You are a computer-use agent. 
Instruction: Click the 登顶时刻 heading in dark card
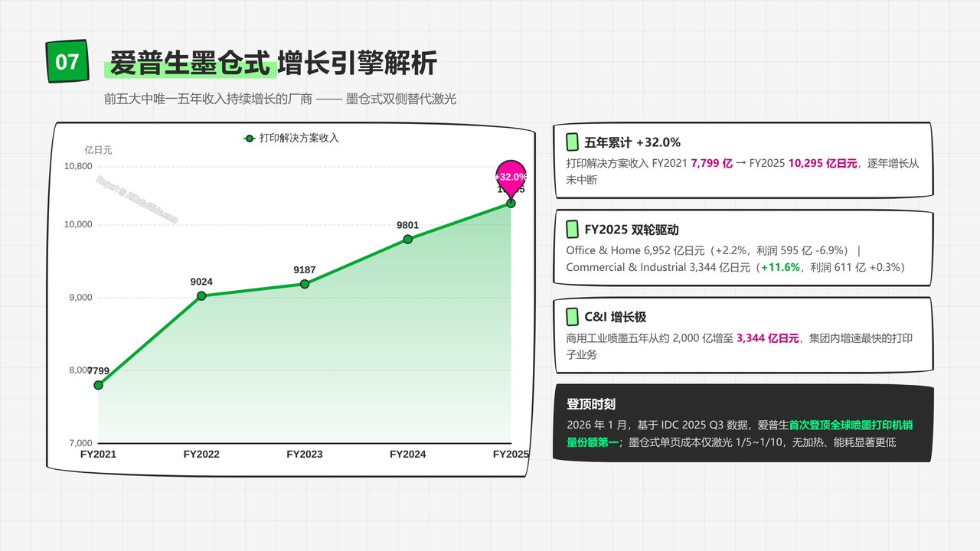[591, 404]
